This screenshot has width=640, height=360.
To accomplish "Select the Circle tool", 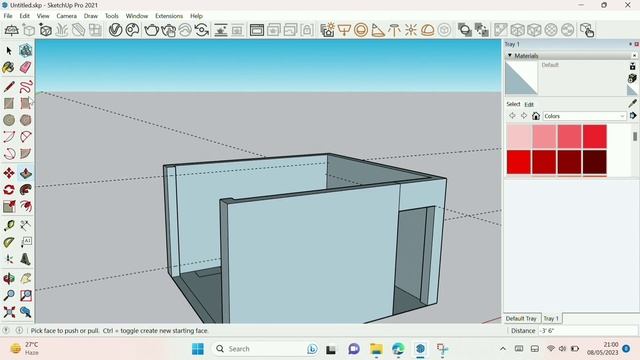I will pos(9,120).
